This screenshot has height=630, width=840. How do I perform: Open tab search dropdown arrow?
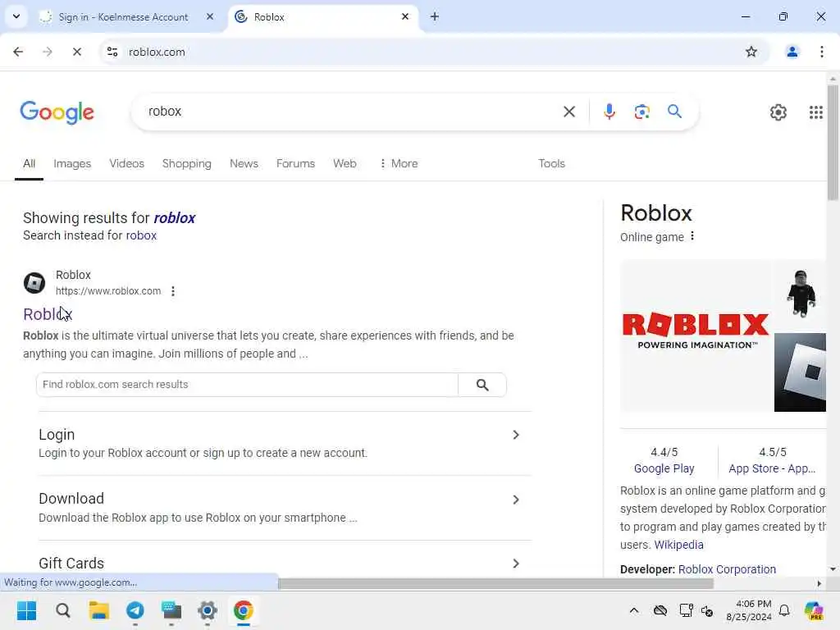[x=16, y=16]
